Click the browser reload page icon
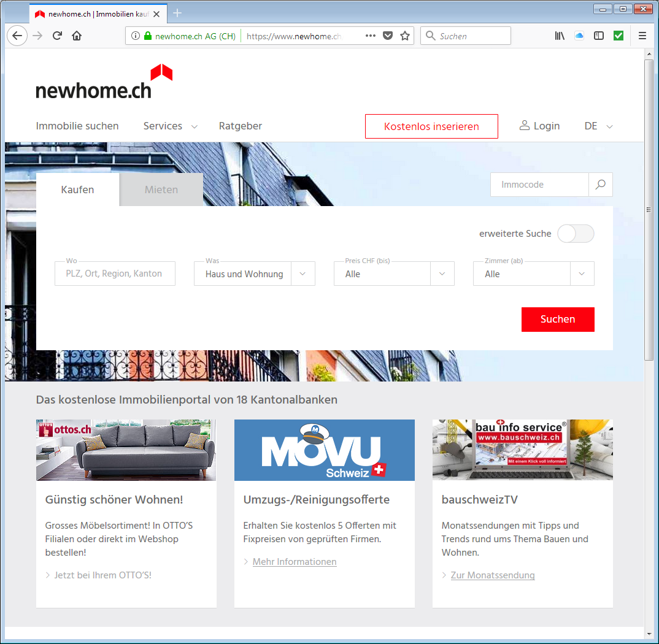Image resolution: width=659 pixels, height=644 pixels. 57,36
